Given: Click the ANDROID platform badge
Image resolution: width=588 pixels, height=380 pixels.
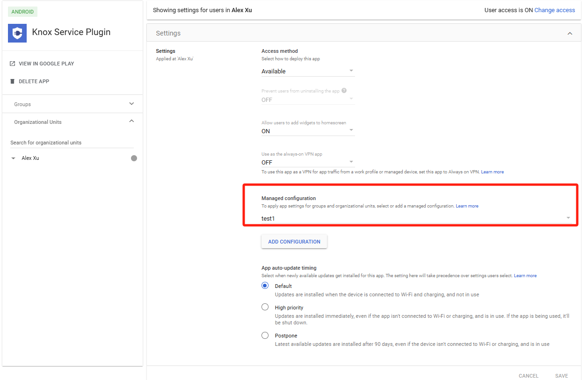Looking at the screenshot, I should pos(23,12).
